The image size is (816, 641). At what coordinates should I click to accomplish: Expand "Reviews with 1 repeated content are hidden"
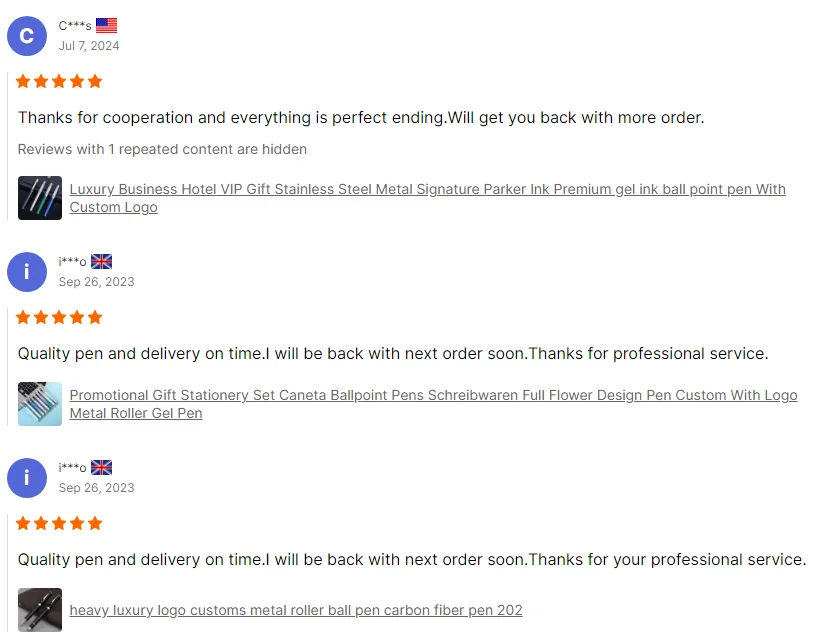pos(162,149)
